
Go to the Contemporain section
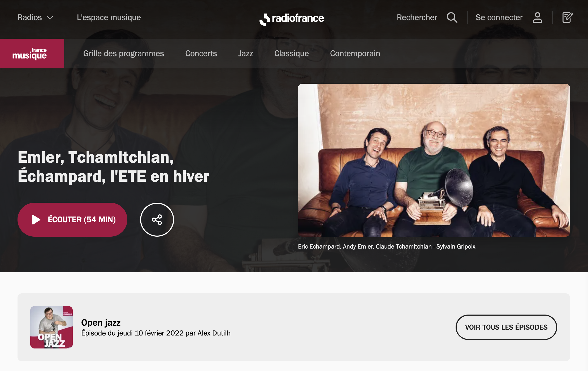[355, 54]
